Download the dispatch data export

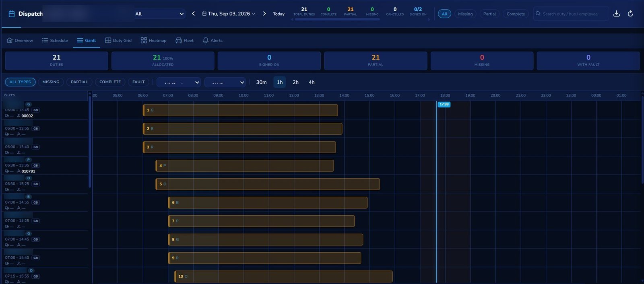pos(616,14)
